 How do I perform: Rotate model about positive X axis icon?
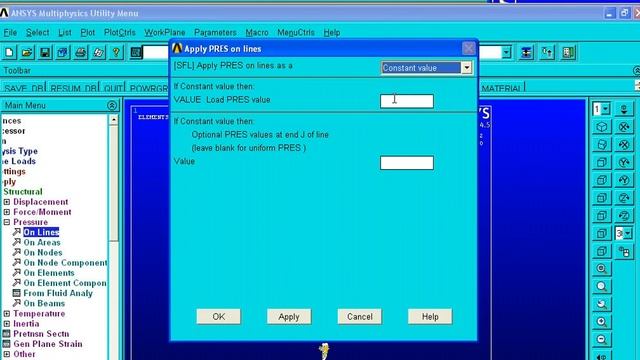coord(624,127)
